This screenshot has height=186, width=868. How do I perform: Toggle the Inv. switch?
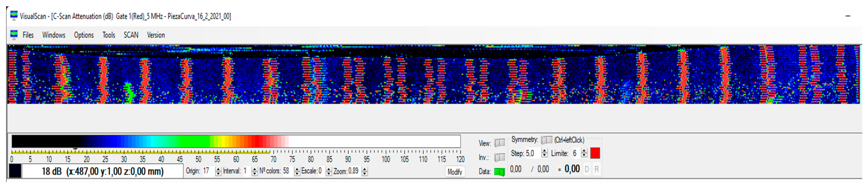pos(499,157)
